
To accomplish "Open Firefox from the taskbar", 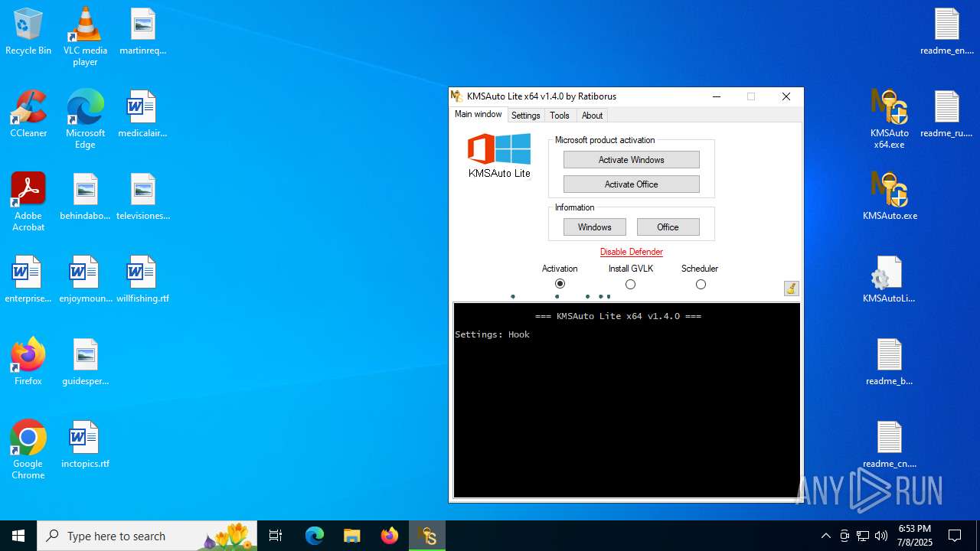I will (389, 536).
